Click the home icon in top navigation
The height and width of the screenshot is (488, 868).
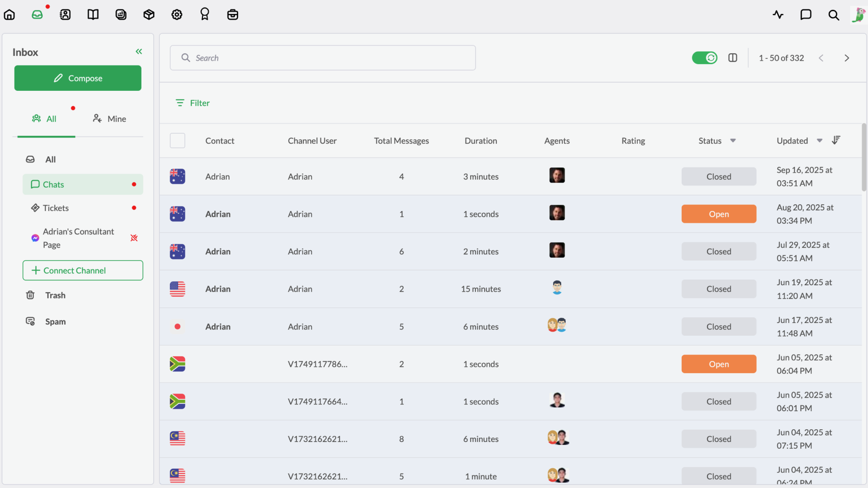tap(9, 14)
